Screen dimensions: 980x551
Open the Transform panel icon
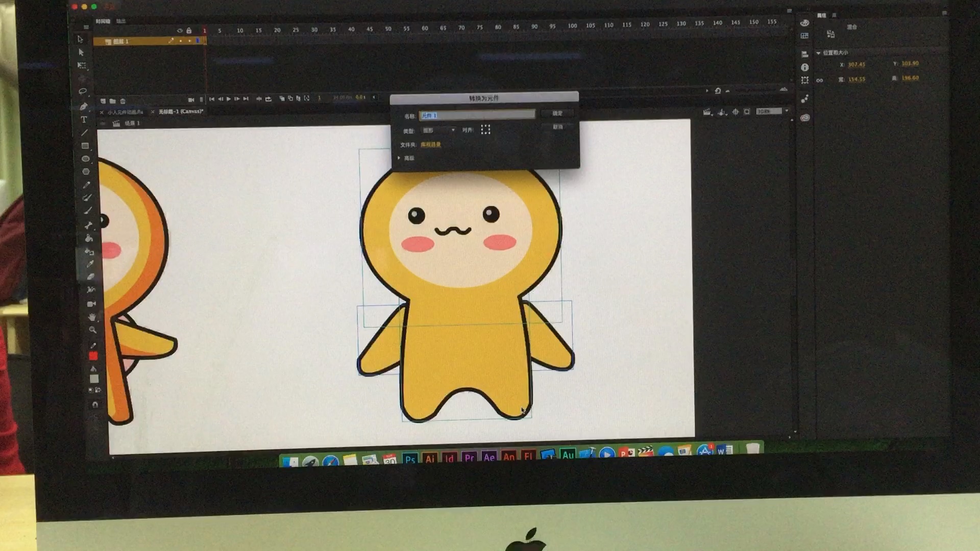click(x=805, y=80)
